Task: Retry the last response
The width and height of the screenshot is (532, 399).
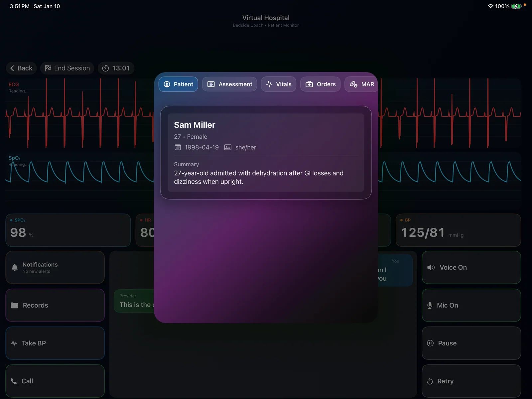Action: point(471,381)
